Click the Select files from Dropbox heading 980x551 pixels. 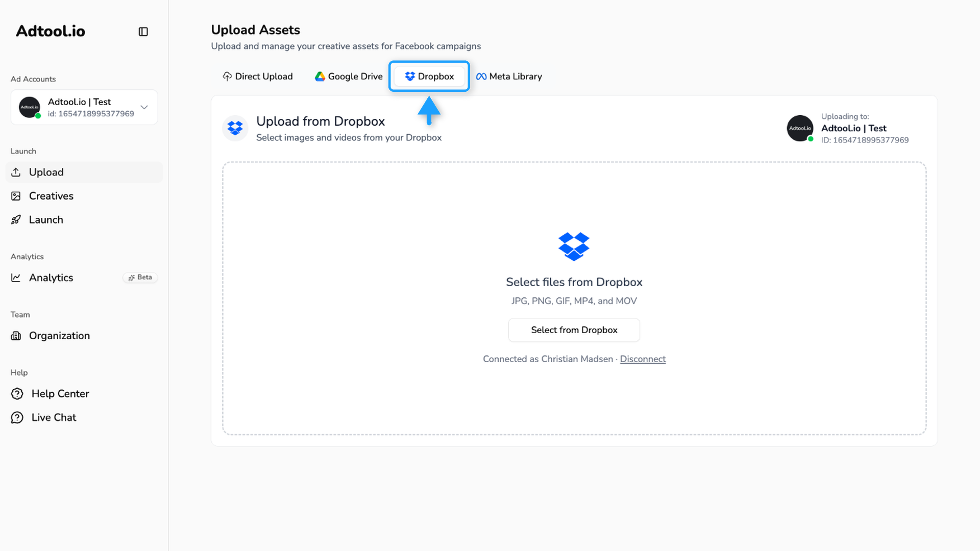(574, 282)
